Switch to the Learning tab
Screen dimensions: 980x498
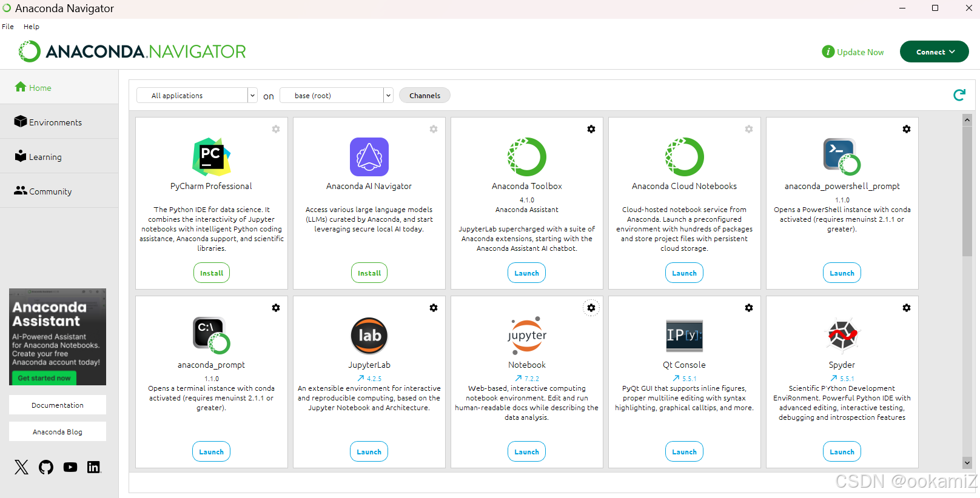click(59, 156)
